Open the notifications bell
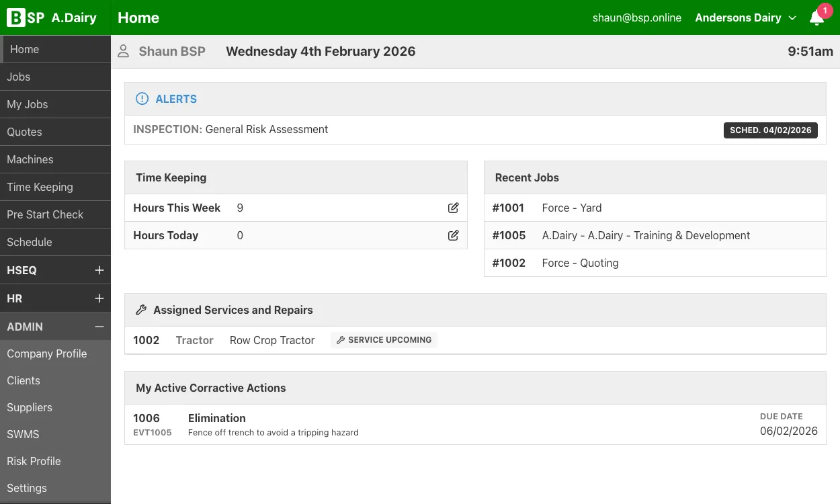This screenshot has height=504, width=840. pos(817,18)
